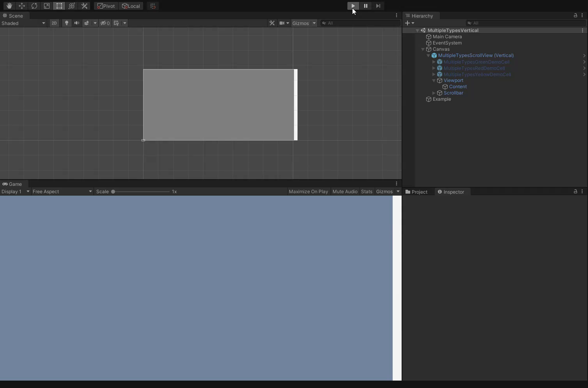Toggle Pivot/Center handle position
Screen dimensions: 588x388
pos(106,6)
